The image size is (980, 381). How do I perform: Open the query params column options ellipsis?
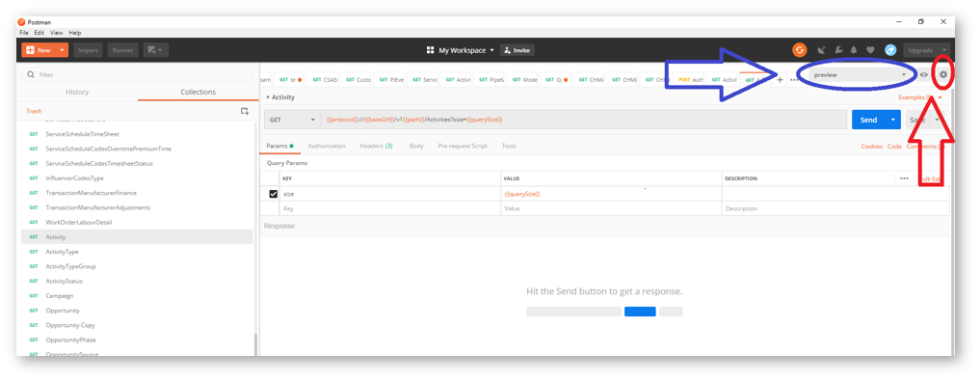point(904,178)
